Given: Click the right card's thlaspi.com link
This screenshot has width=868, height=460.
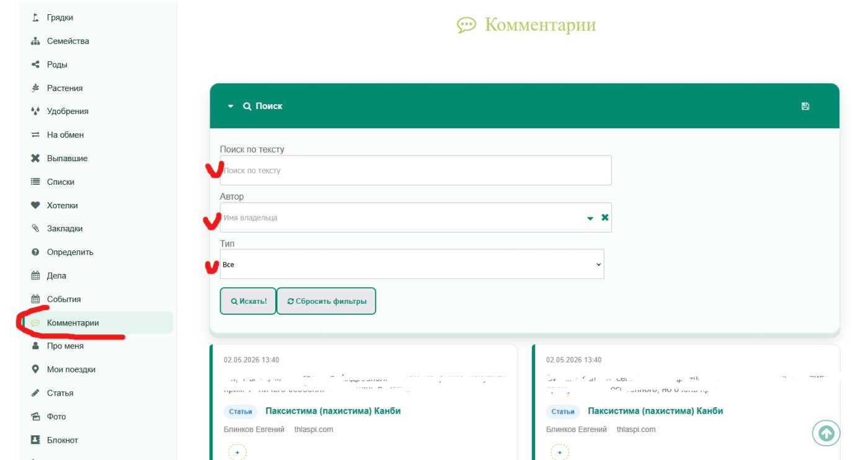Looking at the screenshot, I should [x=636, y=430].
